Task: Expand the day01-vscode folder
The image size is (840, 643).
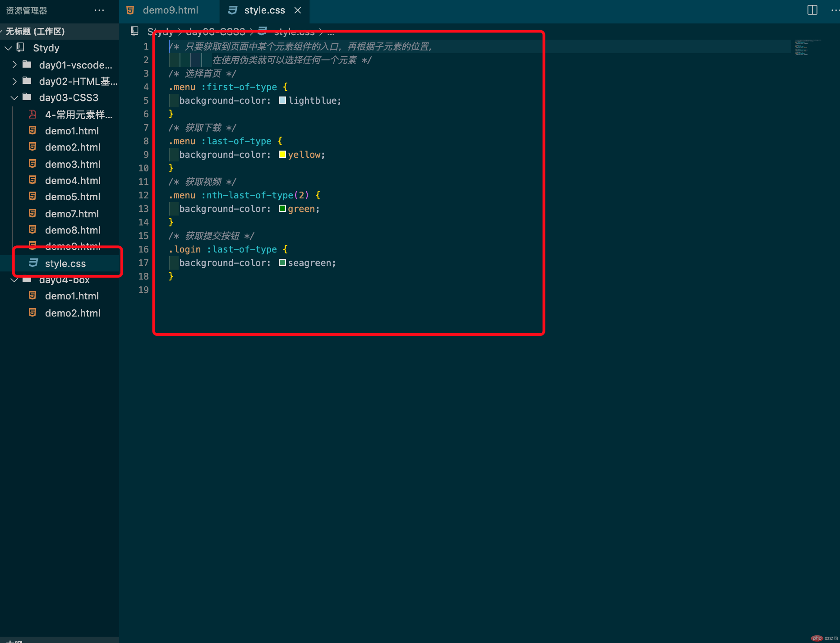Action: coord(14,64)
